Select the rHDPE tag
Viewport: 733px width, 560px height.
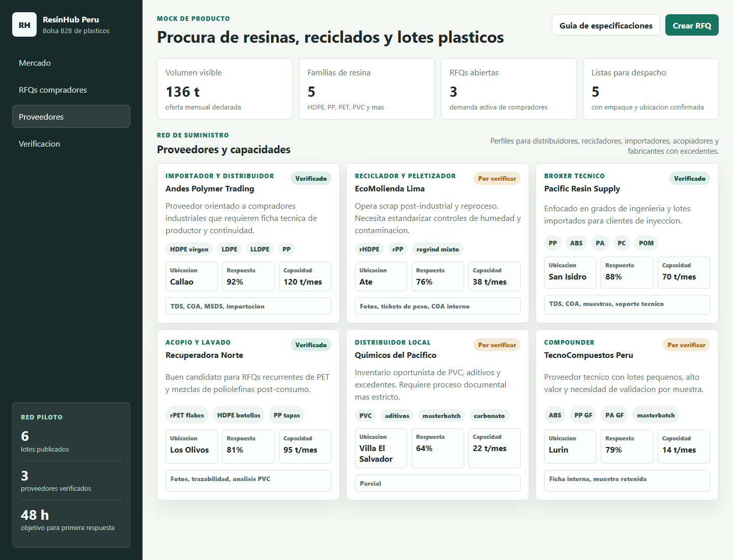370,249
